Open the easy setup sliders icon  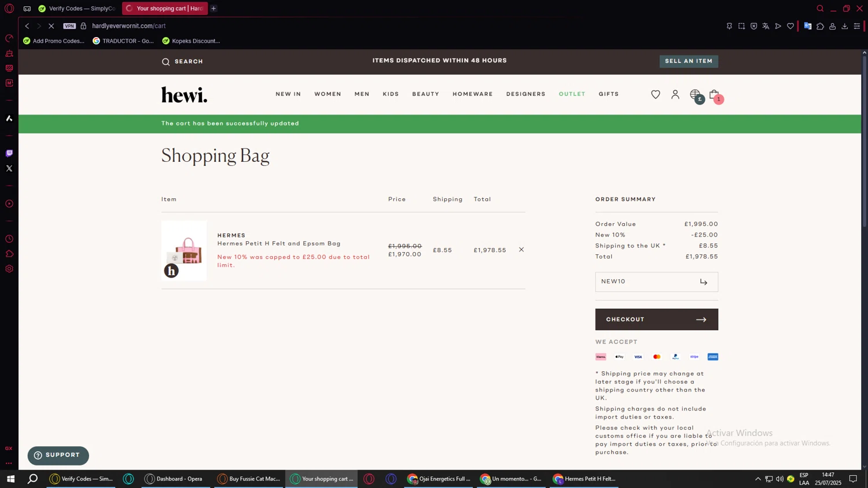click(x=857, y=26)
